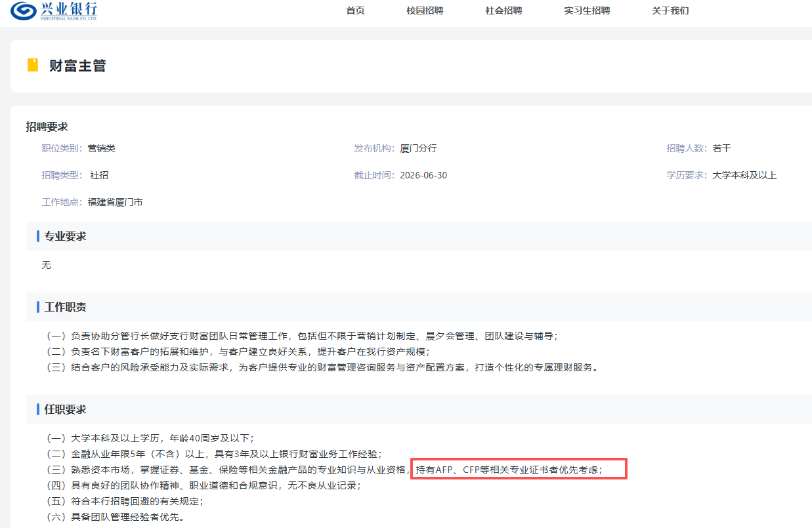The width and height of the screenshot is (812, 528).
Task: Click the 截止时间 label
Action: 375,175
